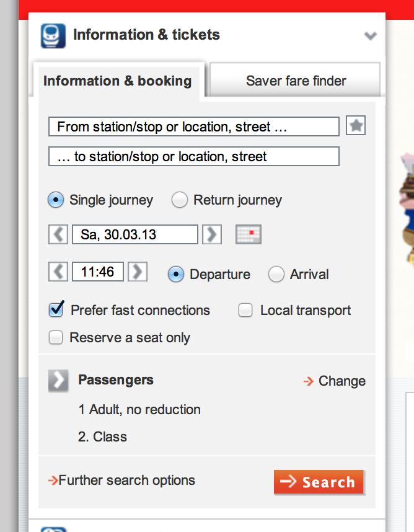The height and width of the screenshot is (532, 414).
Task: Uncheck Prefer fast connections
Action: 56,309
